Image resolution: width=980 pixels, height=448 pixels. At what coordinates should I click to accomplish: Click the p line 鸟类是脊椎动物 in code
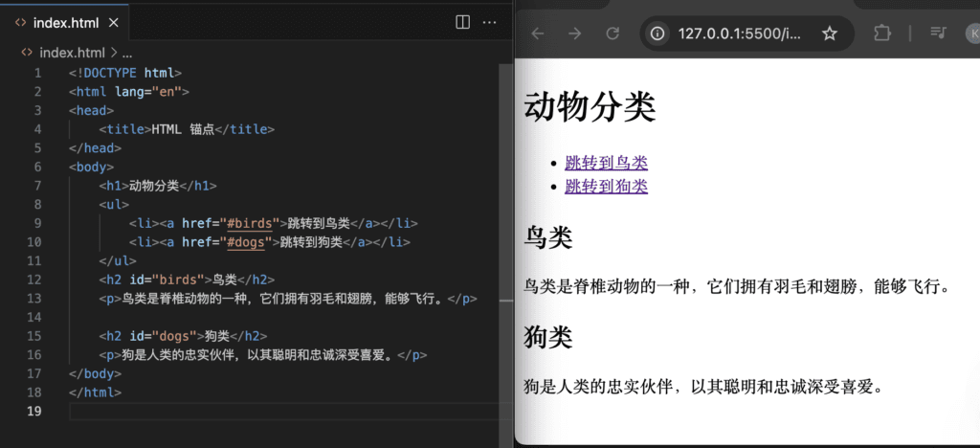(x=288, y=298)
